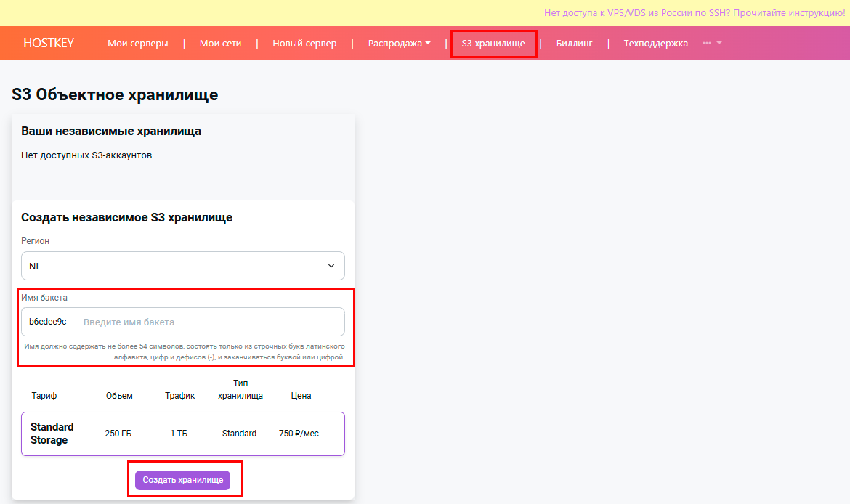The height and width of the screenshot is (504, 850).
Task: Open the Регион dropdown showing NL
Action: (x=182, y=266)
